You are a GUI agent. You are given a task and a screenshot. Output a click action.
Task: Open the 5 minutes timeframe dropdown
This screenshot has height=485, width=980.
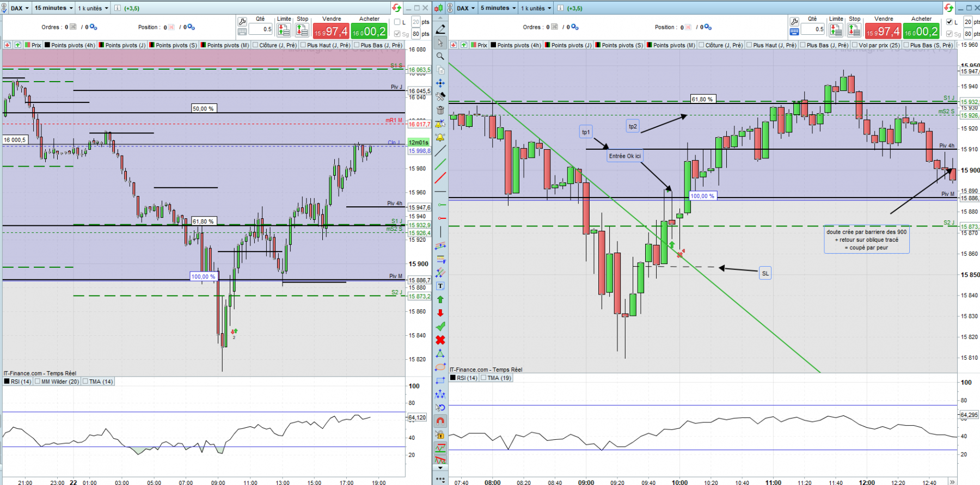[x=498, y=8]
